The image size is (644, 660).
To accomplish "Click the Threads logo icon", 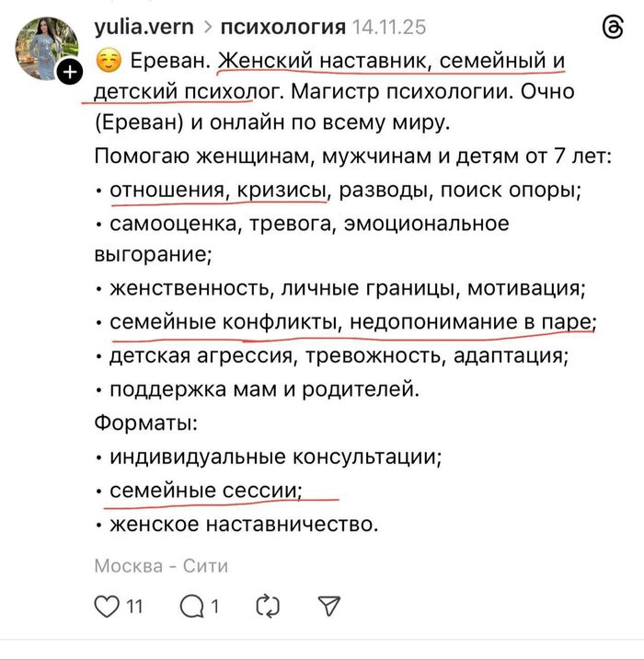I will 611,29.
